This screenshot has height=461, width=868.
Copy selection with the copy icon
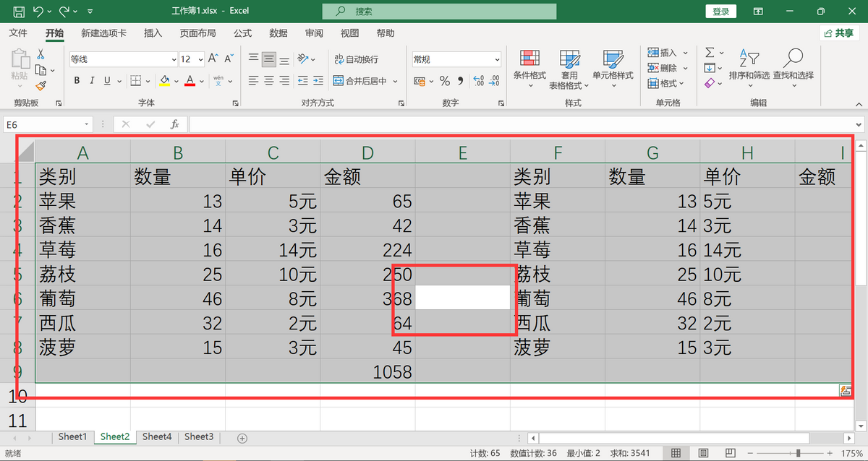(x=41, y=70)
